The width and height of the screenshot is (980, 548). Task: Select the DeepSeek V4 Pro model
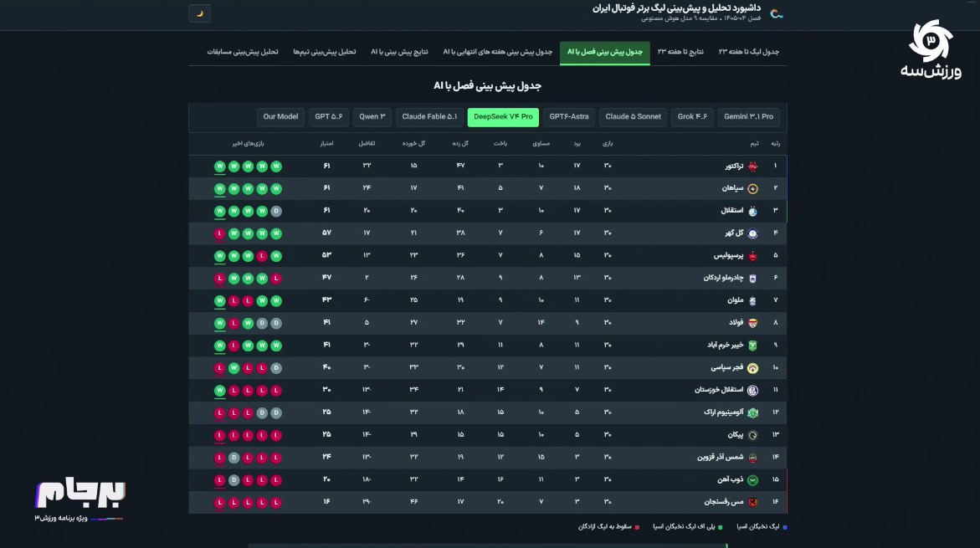tap(503, 117)
